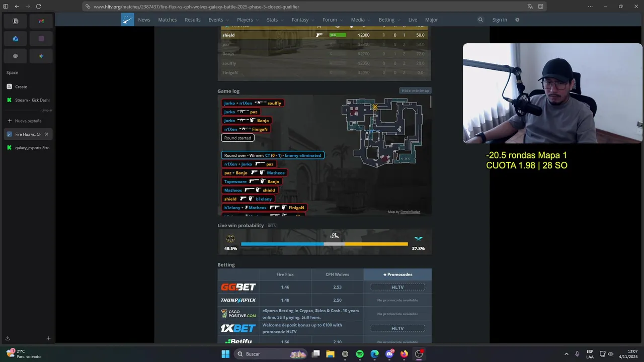Viewport: 644px width, 362px height.
Task: Click the Dust2 minimap in game log
Action: pos(382,133)
